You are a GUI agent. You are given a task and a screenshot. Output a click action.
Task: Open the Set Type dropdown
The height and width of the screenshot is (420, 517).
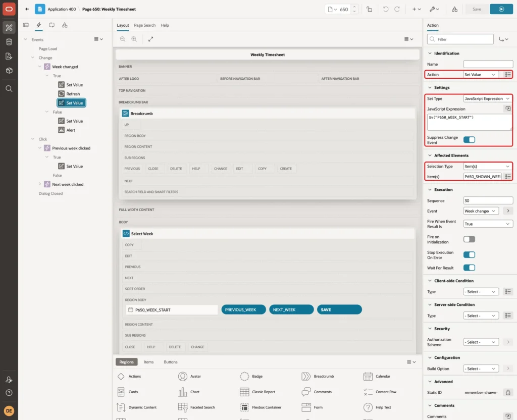coord(487,98)
